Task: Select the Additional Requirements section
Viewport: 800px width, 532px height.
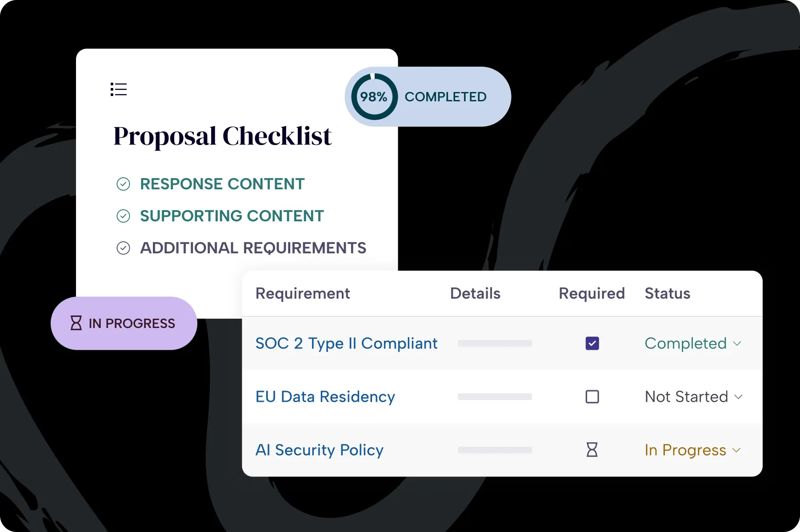Action: coord(253,248)
